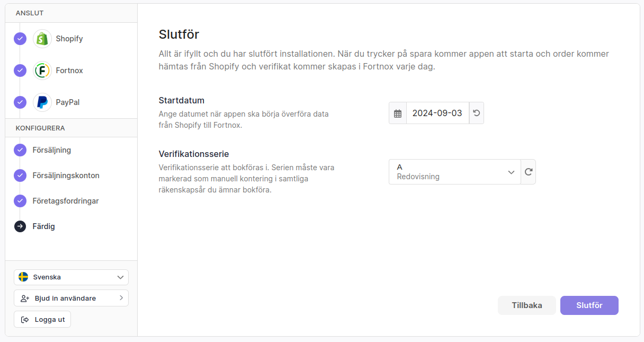The height and width of the screenshot is (342, 644).
Task: Select the Färdig step in sidebar
Action: click(x=43, y=226)
